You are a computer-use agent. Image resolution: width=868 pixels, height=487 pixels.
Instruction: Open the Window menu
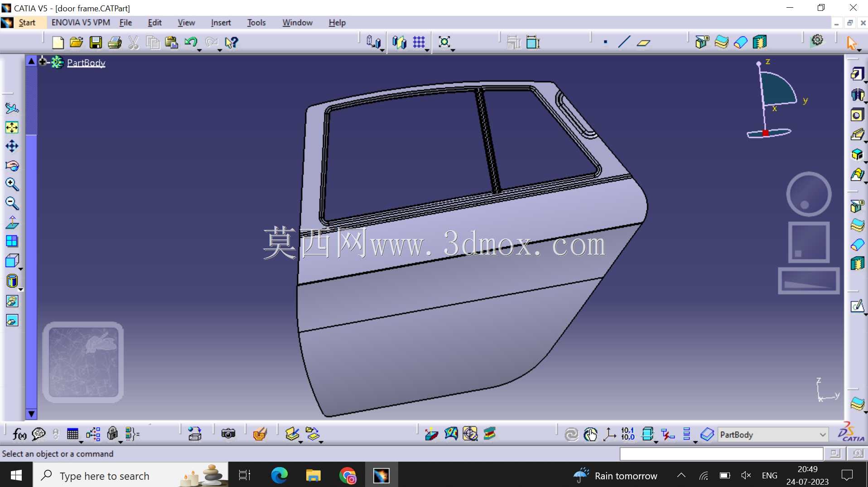pos(297,23)
